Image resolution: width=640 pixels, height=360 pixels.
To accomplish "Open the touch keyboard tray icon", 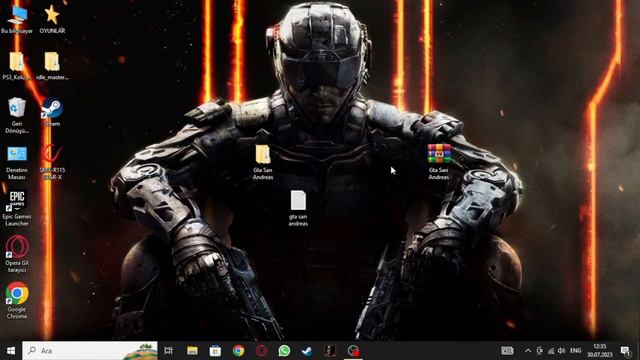I will [507, 351].
